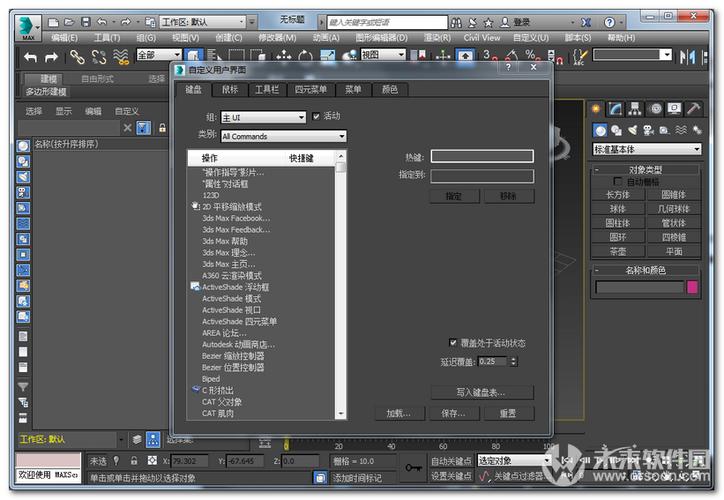
Task: Click the actions list scrollbar down arrow
Action: click(x=341, y=414)
